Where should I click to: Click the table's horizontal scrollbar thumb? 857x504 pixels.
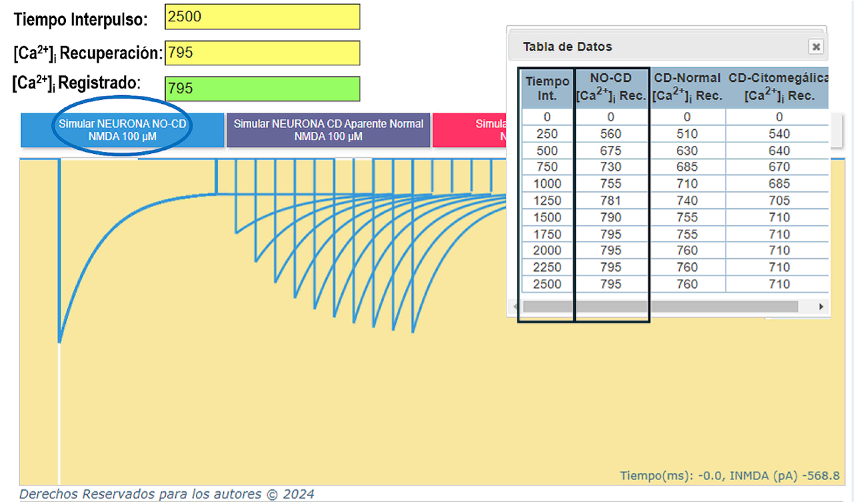(x=660, y=307)
